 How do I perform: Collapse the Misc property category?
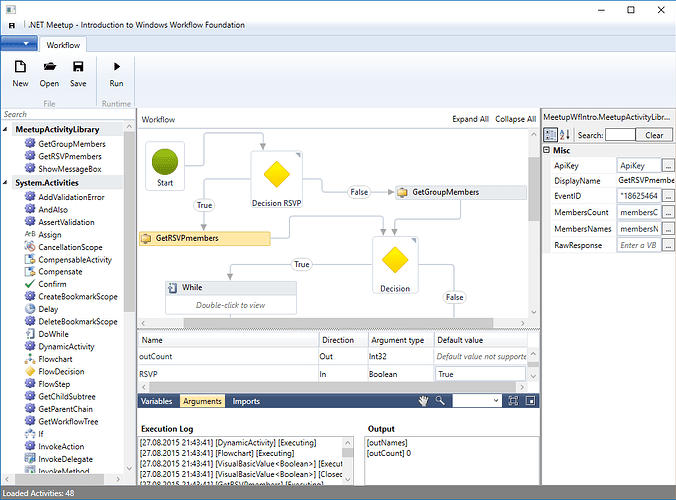pyautogui.click(x=547, y=150)
